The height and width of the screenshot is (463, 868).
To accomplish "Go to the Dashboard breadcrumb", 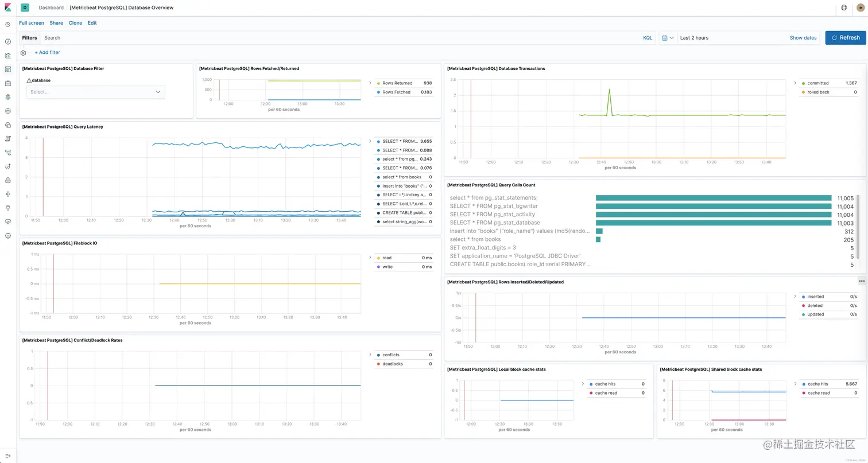I will click(x=51, y=7).
